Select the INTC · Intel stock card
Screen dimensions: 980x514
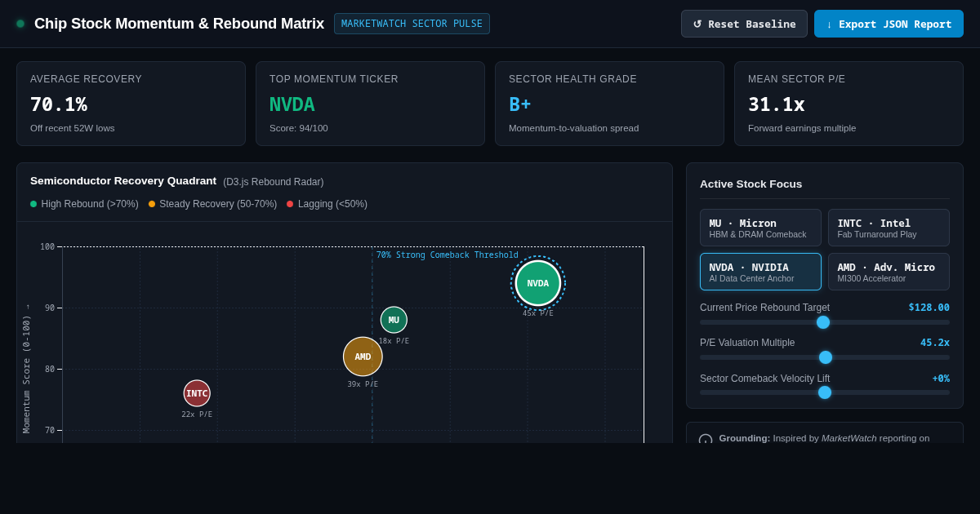click(x=889, y=228)
